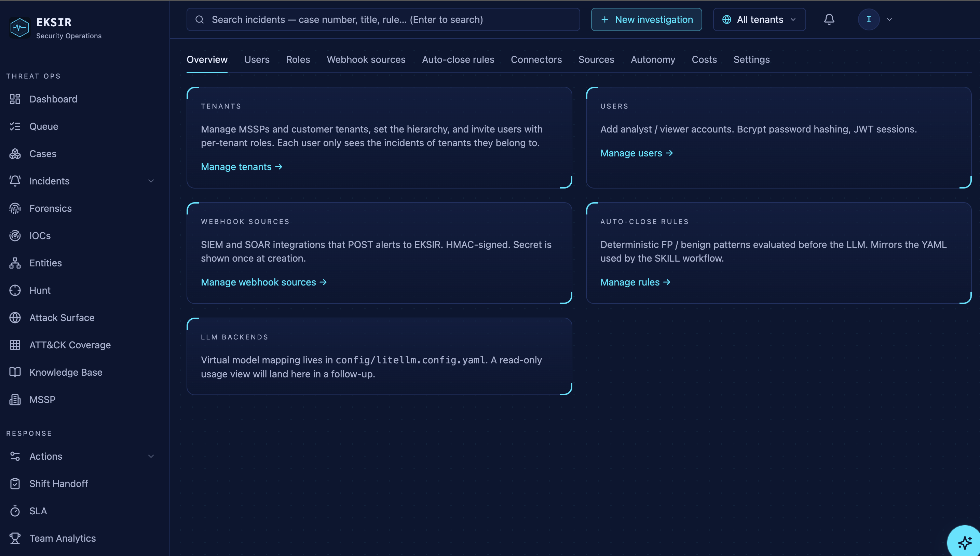Click the IOCs radar icon
The height and width of the screenshot is (556, 980).
[15, 236]
